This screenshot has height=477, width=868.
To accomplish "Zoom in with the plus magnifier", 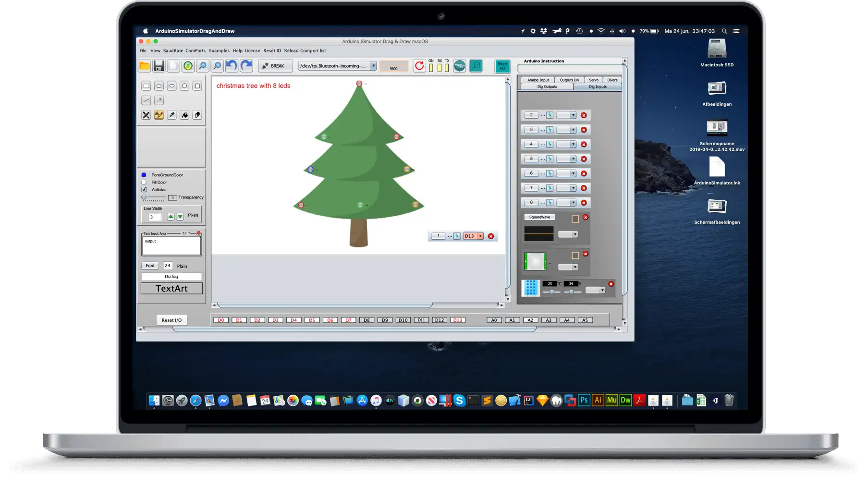I will (217, 66).
